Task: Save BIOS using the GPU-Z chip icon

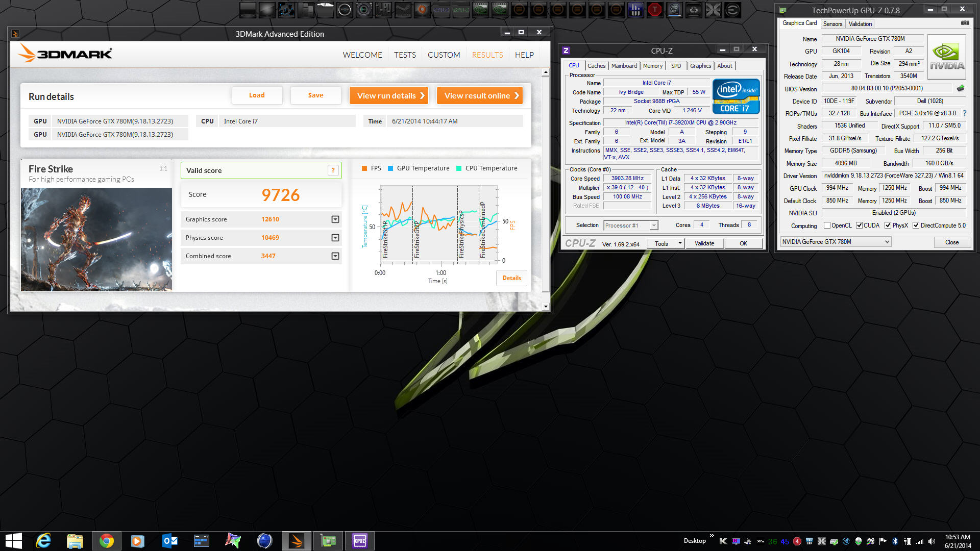Action: pos(961,88)
